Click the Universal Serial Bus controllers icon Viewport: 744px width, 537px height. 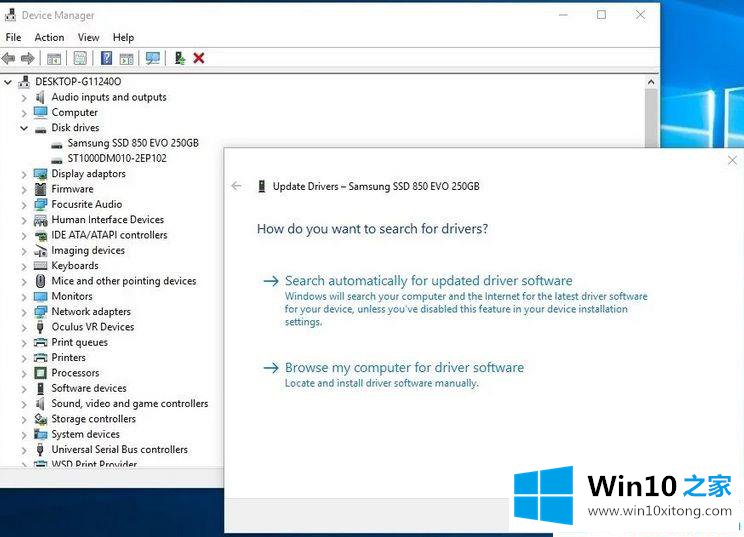pyautogui.click(x=40, y=449)
